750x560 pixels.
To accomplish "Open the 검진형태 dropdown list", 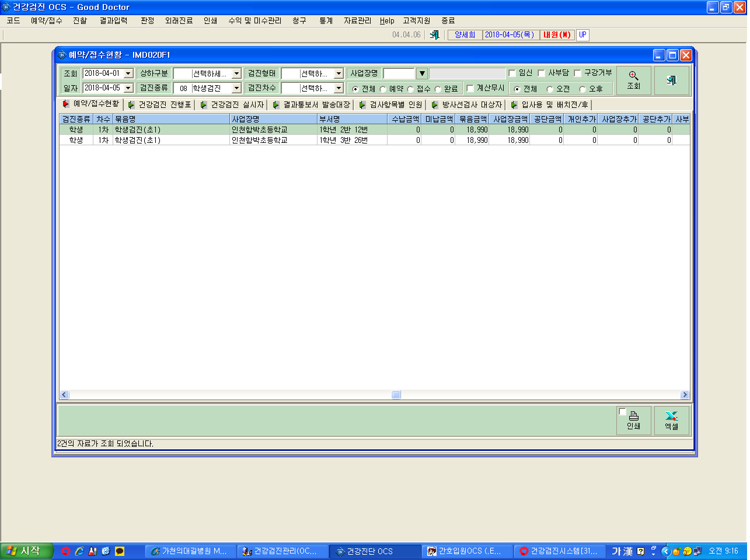I will [x=339, y=73].
